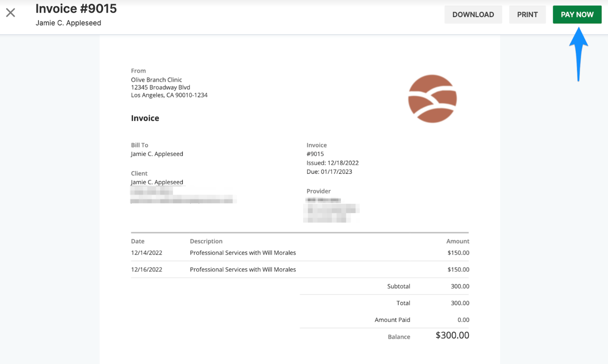This screenshot has height=364, width=608.
Task: Click the Olive Branch Clinic logo
Action: click(432, 99)
